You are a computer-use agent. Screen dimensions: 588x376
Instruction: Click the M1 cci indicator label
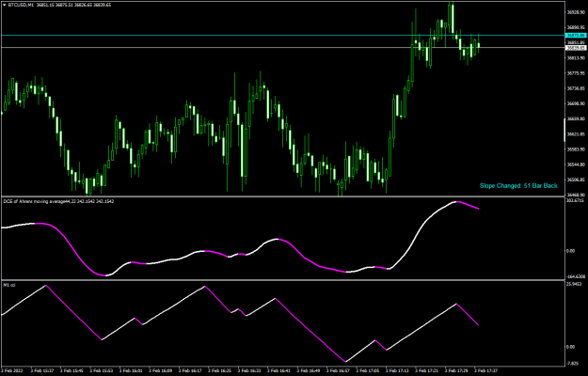(x=9, y=286)
